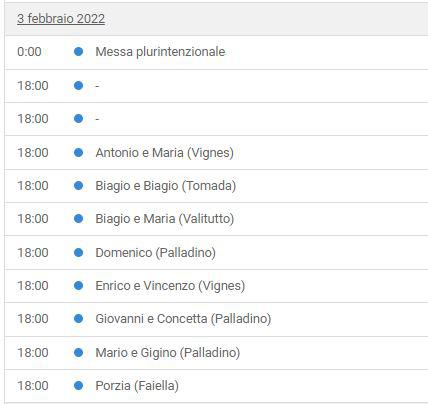Open Biagio e Maria (Valitutto) event
This screenshot has width=428, height=404.
[165, 219]
